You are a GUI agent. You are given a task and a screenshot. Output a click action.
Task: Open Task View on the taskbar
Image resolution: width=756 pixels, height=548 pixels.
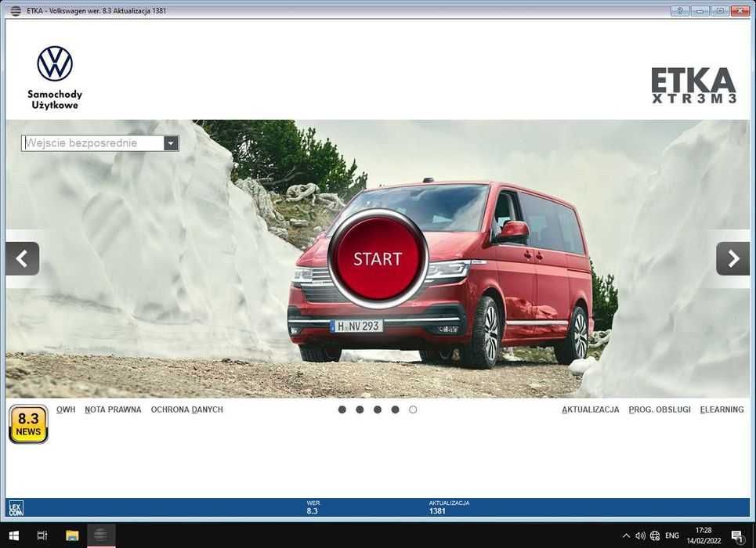[42, 535]
